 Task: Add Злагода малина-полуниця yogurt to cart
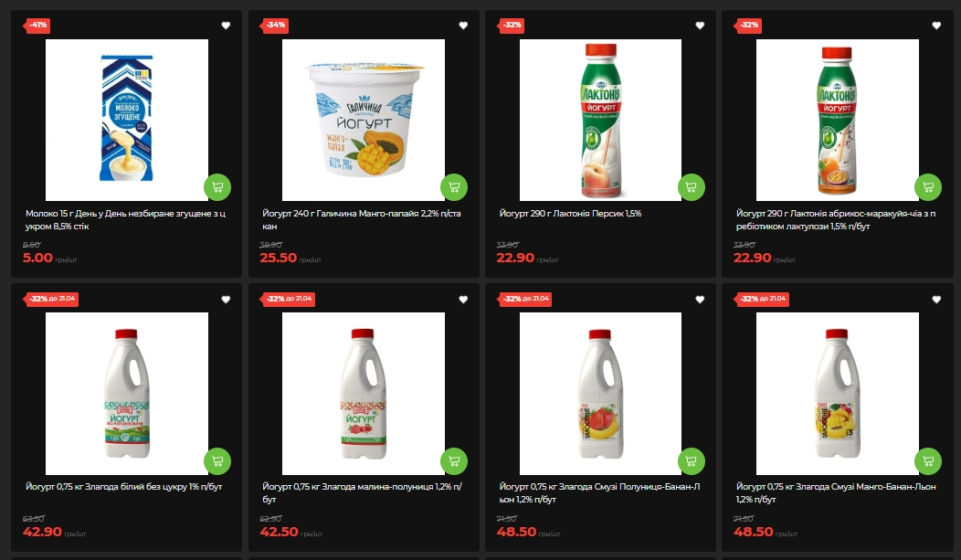454,460
